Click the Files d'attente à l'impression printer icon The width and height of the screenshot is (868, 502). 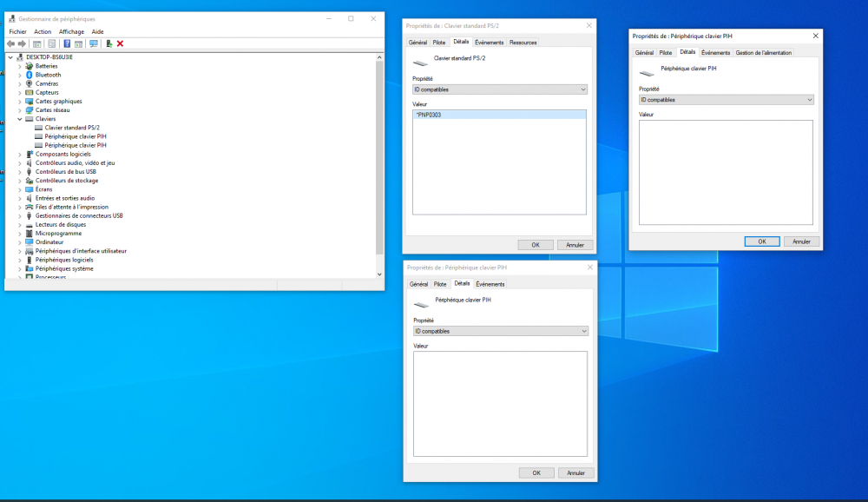click(30, 208)
